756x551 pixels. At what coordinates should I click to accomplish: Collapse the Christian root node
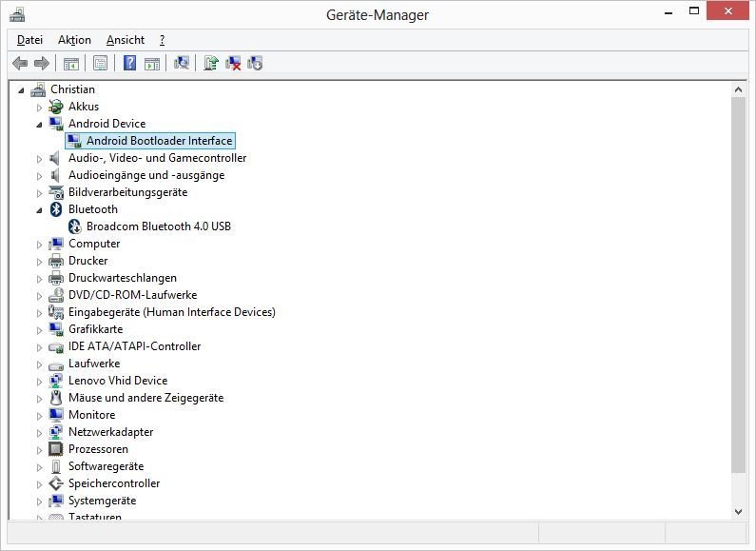pyautogui.click(x=21, y=90)
